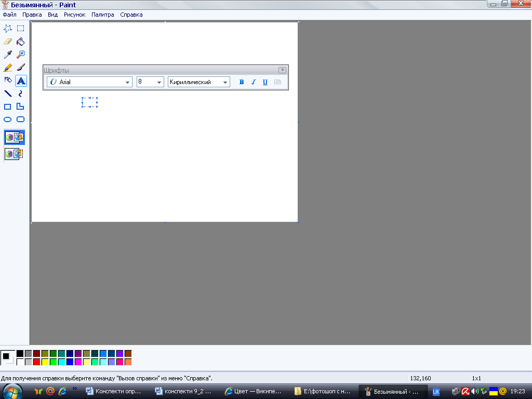The width and height of the screenshot is (532, 399).
Task: Pick the white color swatch
Action: [x=20, y=362]
